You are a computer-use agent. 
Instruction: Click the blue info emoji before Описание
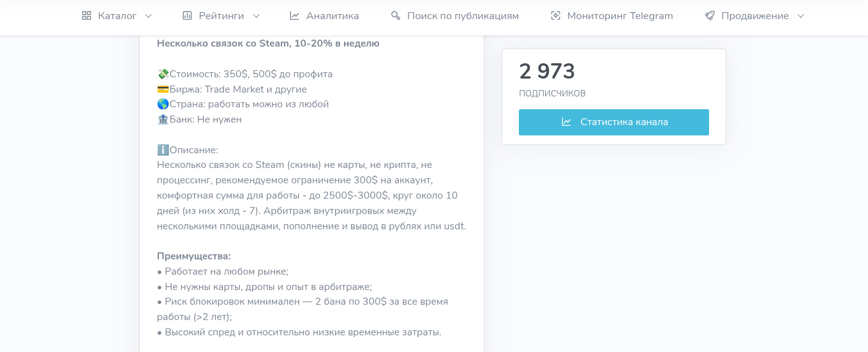[163, 150]
